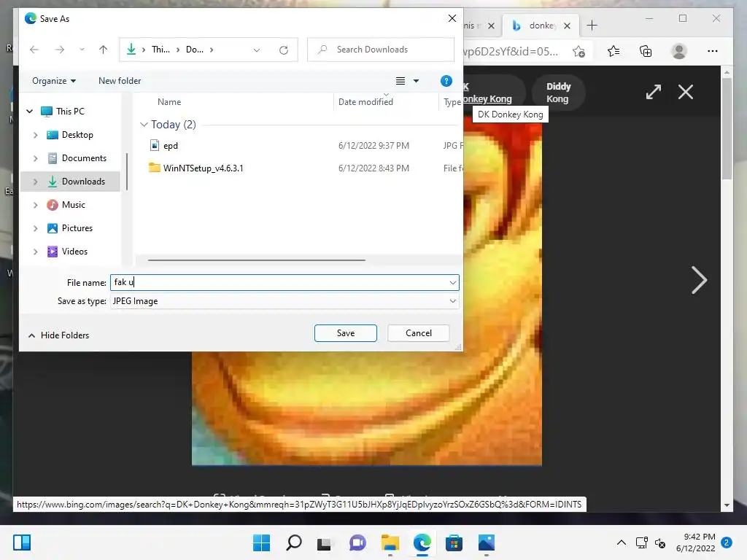Screen dimensions: 747x560
Task: Open the Organize menu
Action: pyautogui.click(x=54, y=81)
